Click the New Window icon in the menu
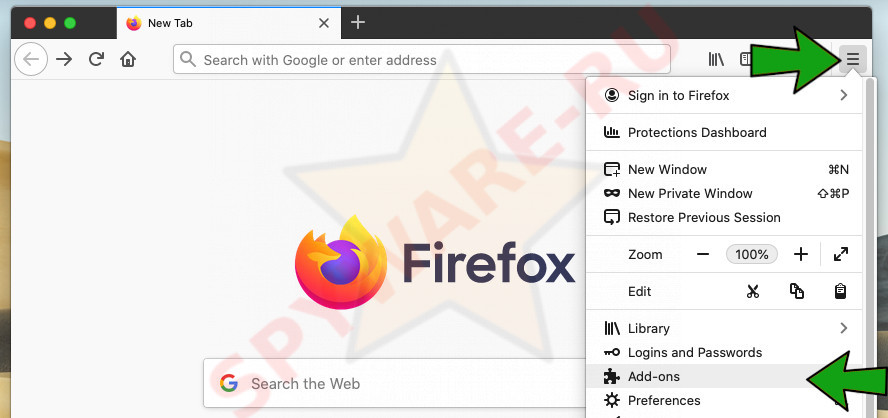The width and height of the screenshot is (888, 418). (x=612, y=169)
